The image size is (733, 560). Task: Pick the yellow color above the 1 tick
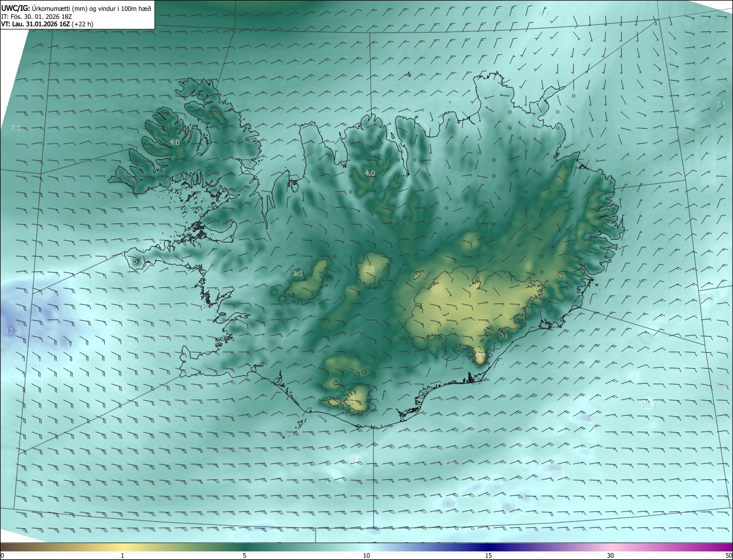pyautogui.click(x=123, y=547)
